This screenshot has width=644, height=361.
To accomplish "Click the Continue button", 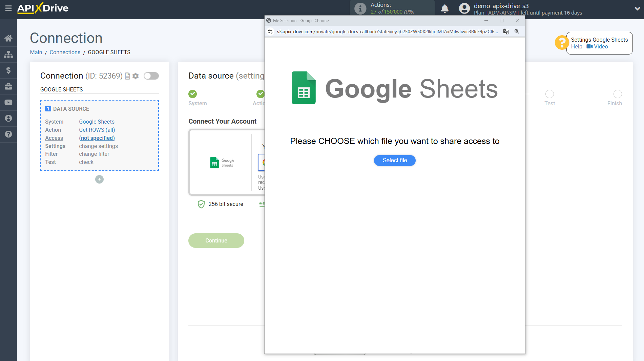I will 216,241.
